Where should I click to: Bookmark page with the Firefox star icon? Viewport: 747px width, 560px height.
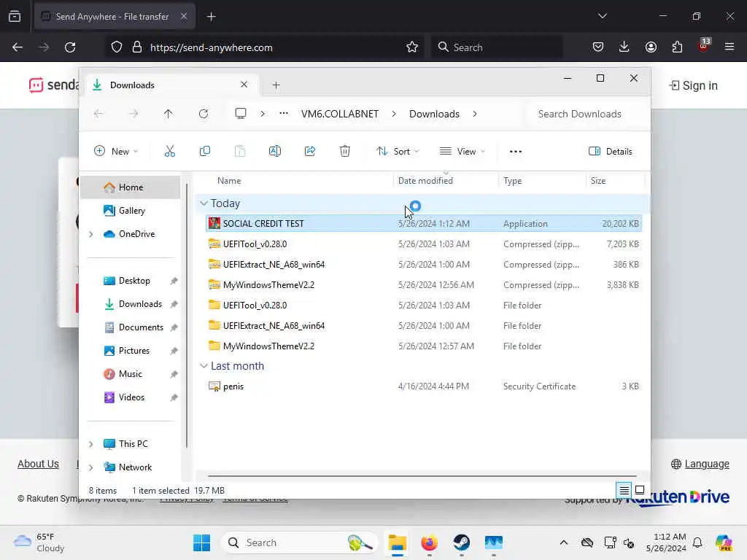(x=412, y=47)
